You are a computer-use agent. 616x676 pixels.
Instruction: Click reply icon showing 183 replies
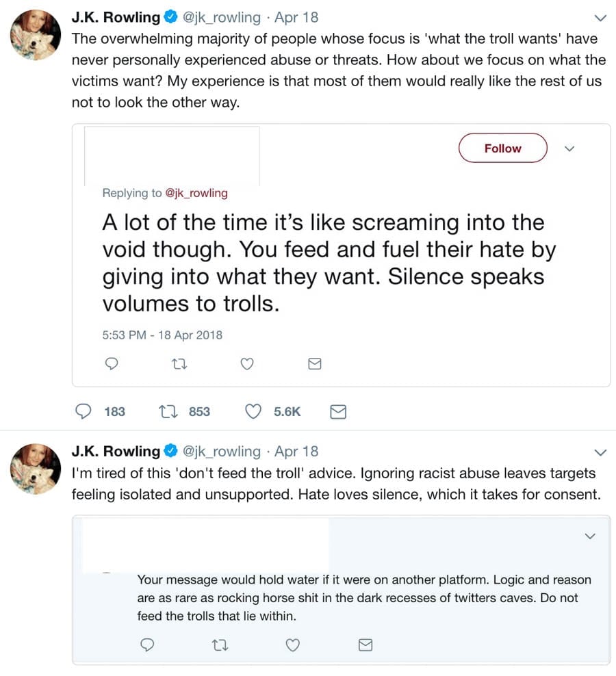(84, 411)
